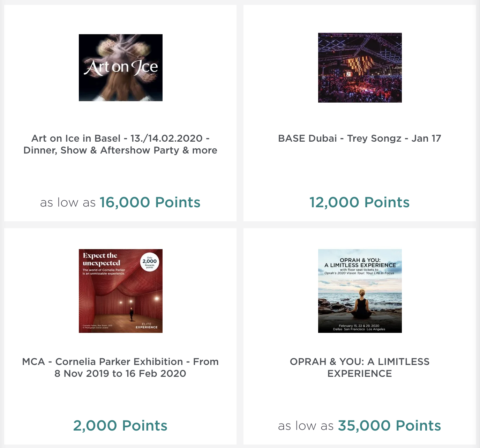Click the 16,000 Points price

click(150, 202)
